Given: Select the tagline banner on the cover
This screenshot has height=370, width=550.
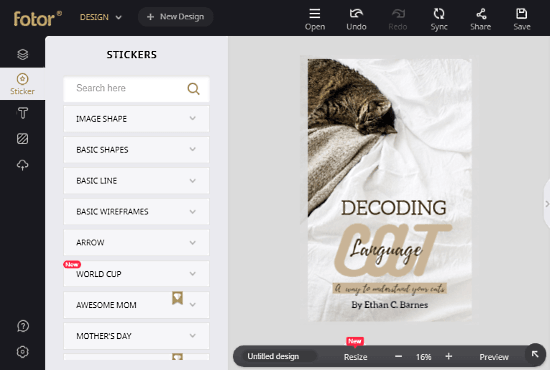Looking at the screenshot, I should click(389, 288).
